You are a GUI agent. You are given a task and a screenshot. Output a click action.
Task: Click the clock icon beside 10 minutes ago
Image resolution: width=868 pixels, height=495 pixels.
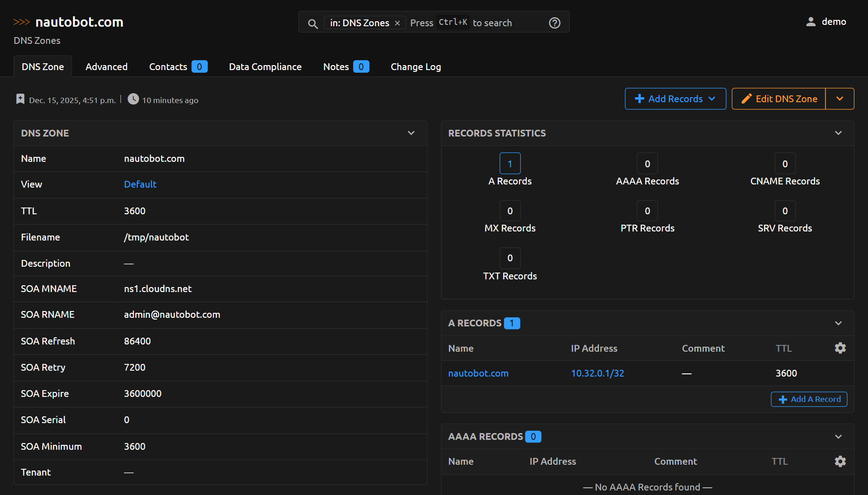tap(133, 99)
